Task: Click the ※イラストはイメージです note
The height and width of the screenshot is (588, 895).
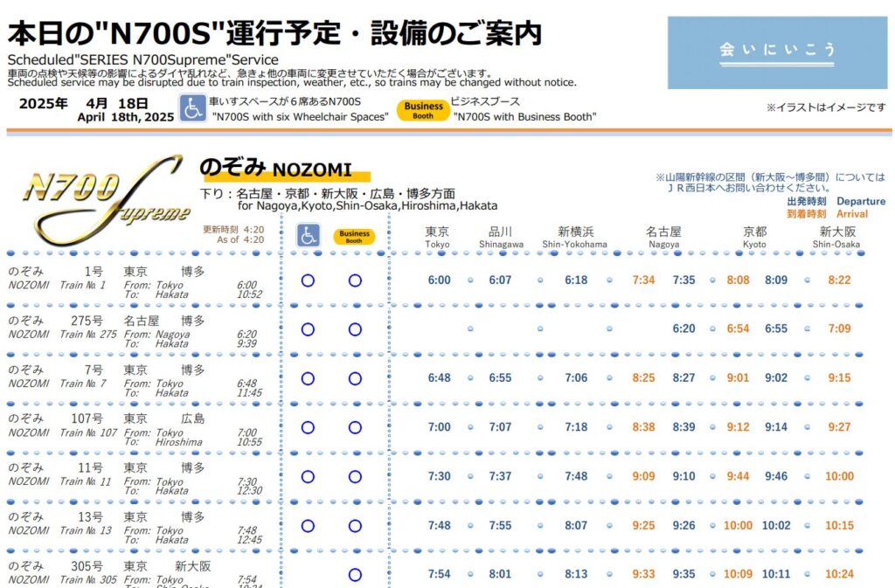Action: point(826,107)
